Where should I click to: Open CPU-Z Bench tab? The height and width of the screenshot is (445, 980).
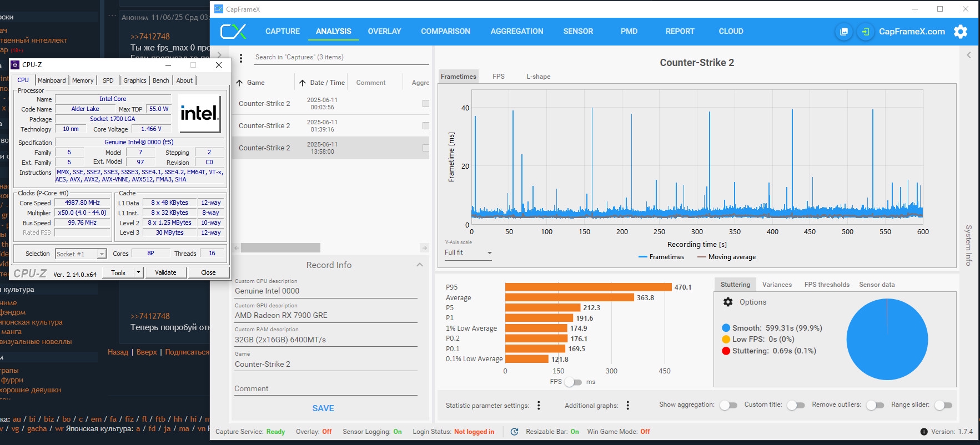pos(160,80)
